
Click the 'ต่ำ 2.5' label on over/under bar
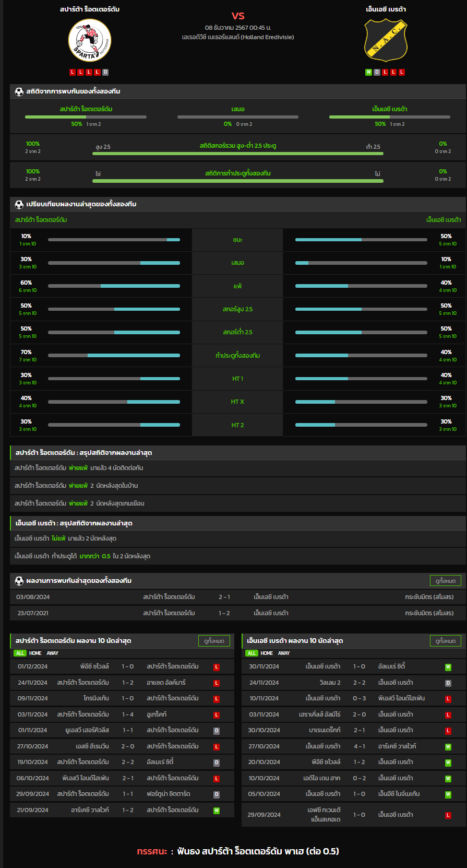point(373,147)
